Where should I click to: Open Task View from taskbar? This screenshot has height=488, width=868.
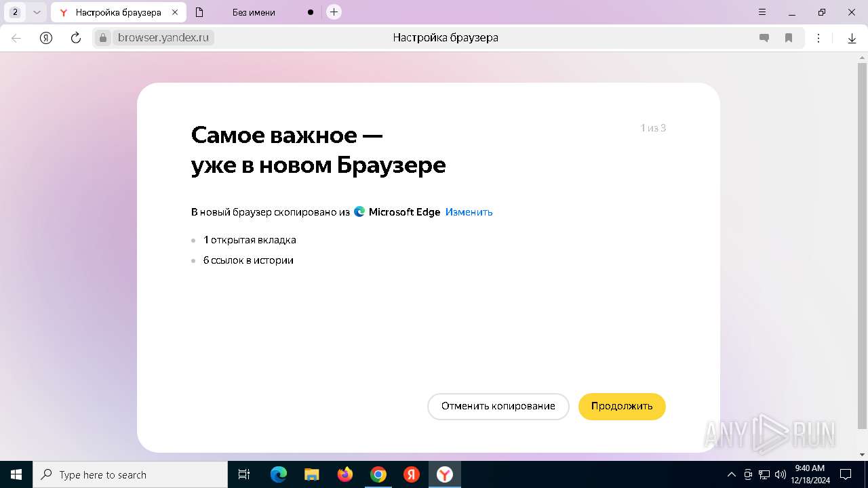[x=244, y=474]
